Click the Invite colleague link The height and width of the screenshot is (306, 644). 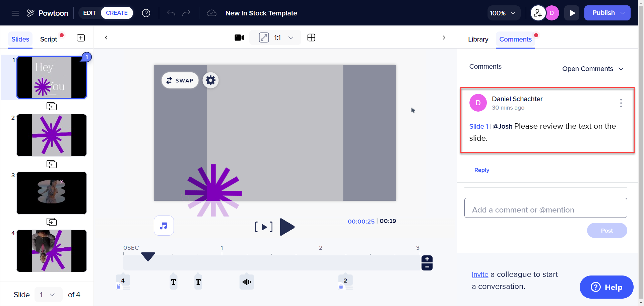coord(480,274)
